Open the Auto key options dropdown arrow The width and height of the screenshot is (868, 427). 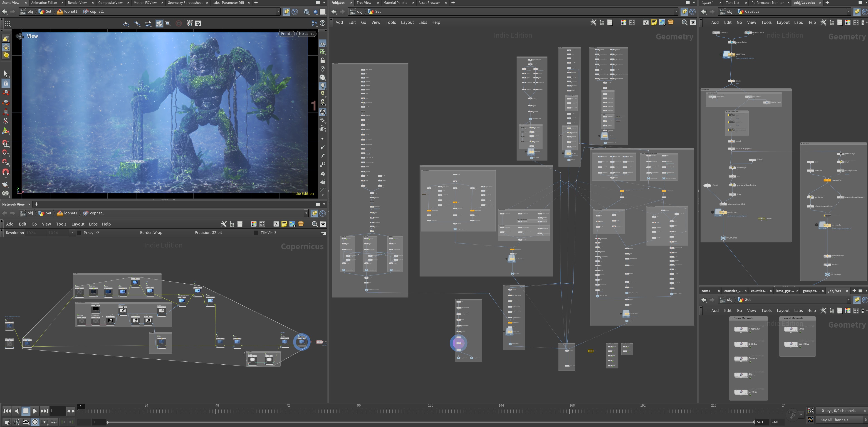[x=801, y=415]
